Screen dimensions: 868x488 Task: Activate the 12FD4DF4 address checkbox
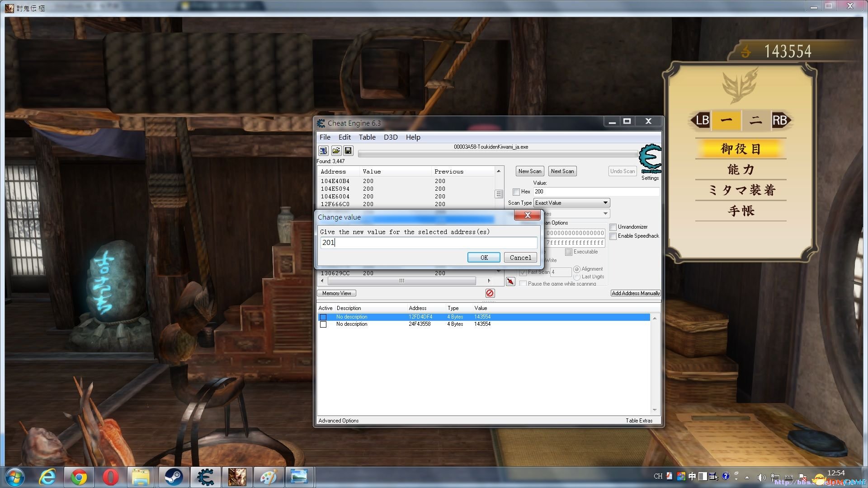323,317
